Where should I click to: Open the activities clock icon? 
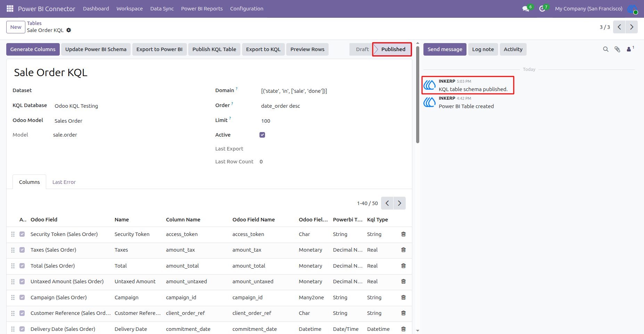pyautogui.click(x=542, y=9)
